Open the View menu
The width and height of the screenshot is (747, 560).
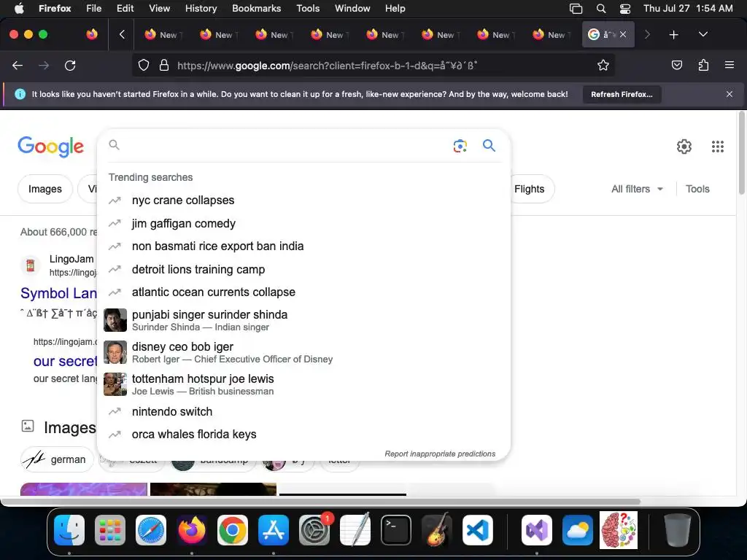point(159,9)
